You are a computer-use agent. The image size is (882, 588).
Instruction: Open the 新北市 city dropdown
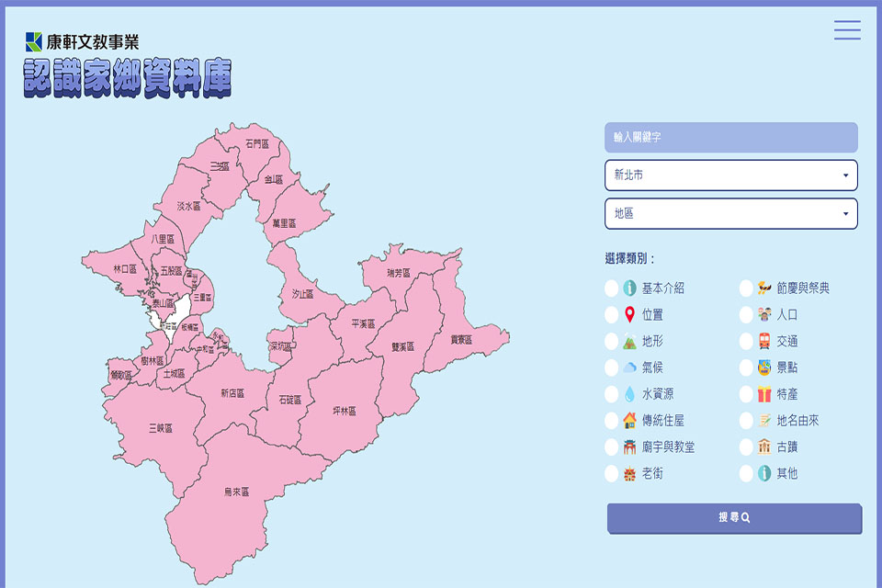(730, 175)
